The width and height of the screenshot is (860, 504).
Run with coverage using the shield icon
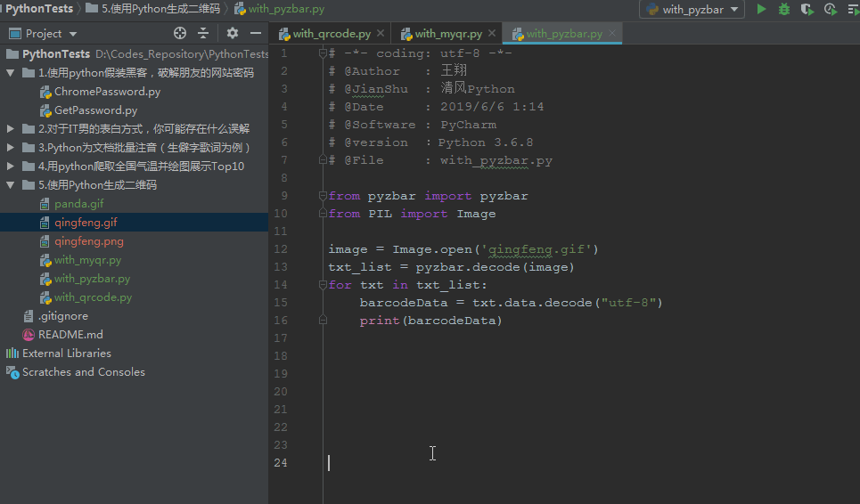click(x=807, y=9)
